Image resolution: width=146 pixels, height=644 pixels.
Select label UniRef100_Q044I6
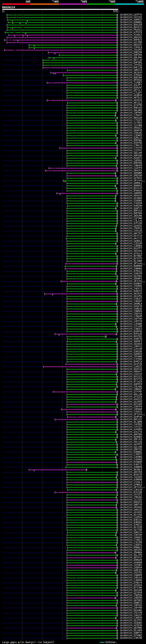coord(131,100)
